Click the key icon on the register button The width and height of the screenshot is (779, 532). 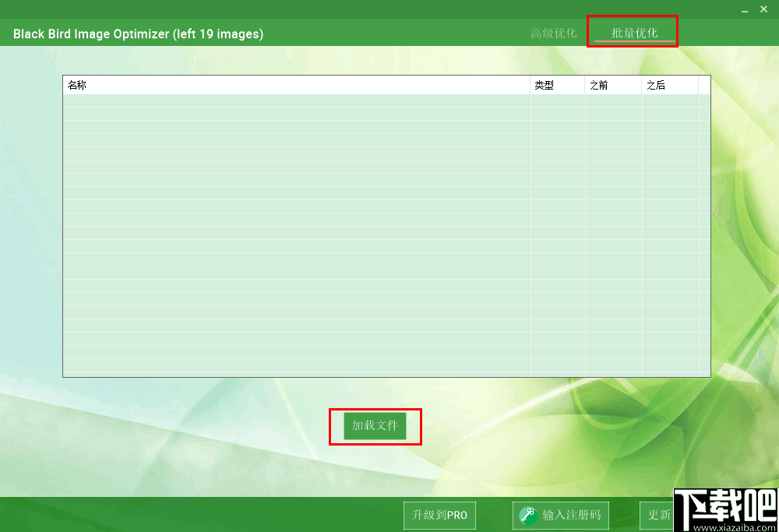(527, 515)
